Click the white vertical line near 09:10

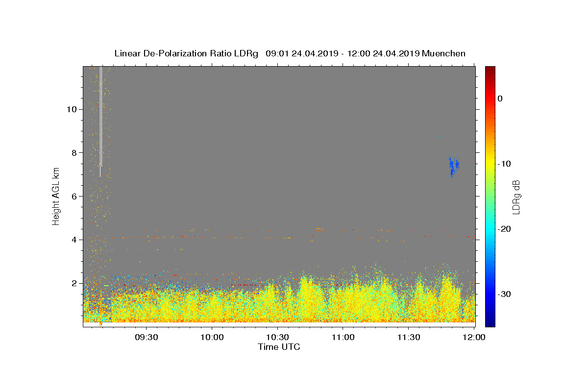click(x=101, y=122)
